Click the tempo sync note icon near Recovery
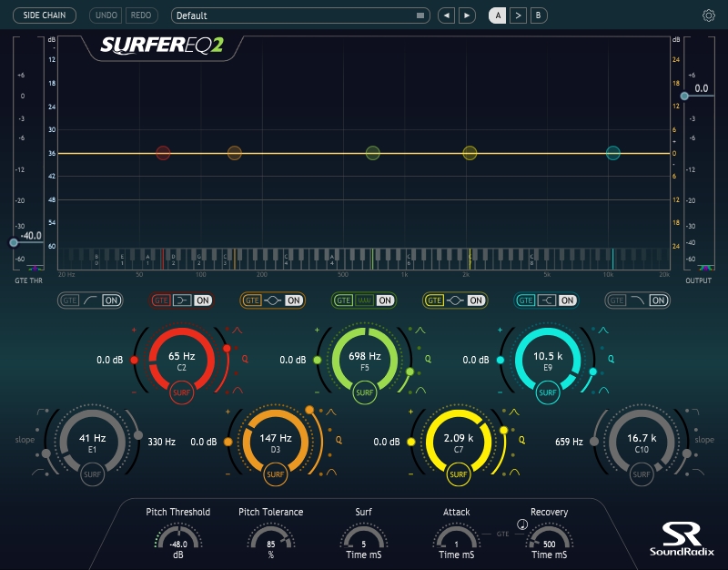This screenshot has height=570, width=728. pyautogui.click(x=522, y=524)
